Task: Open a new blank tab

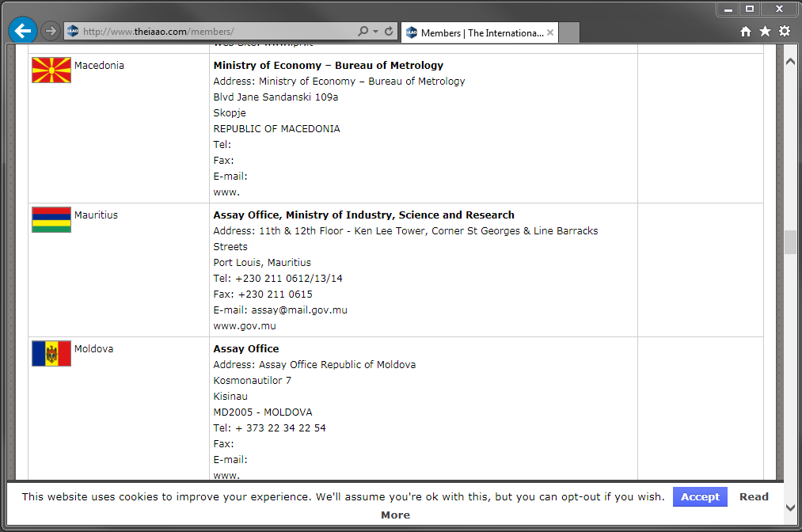Action: tap(569, 32)
